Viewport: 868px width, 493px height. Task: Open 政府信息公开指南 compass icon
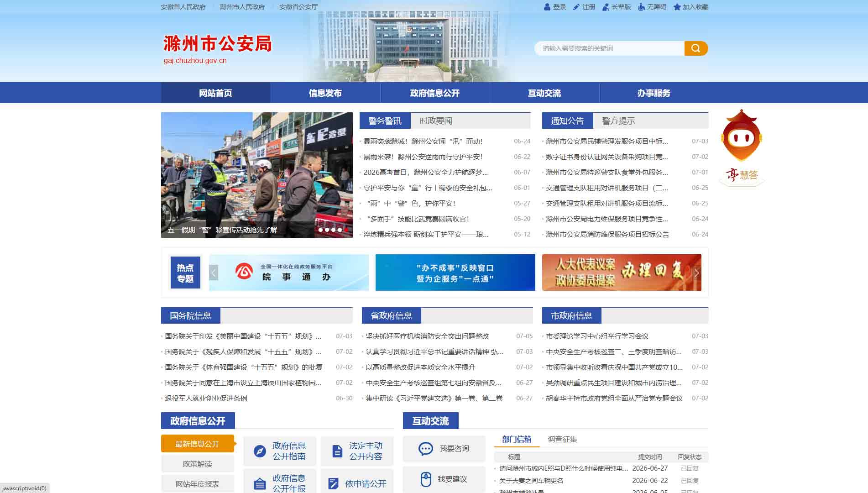(260, 451)
